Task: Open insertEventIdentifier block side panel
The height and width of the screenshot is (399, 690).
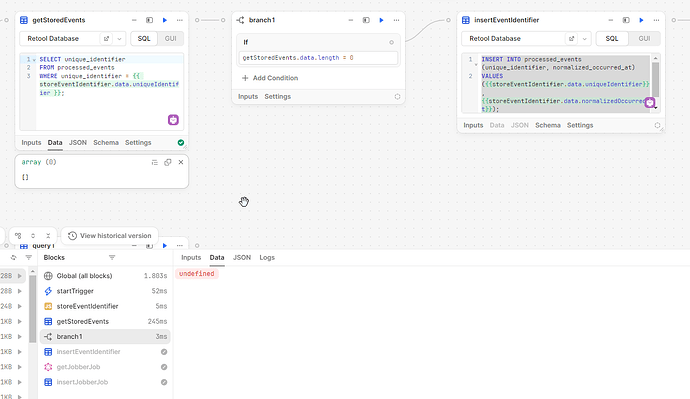Action: coord(626,20)
